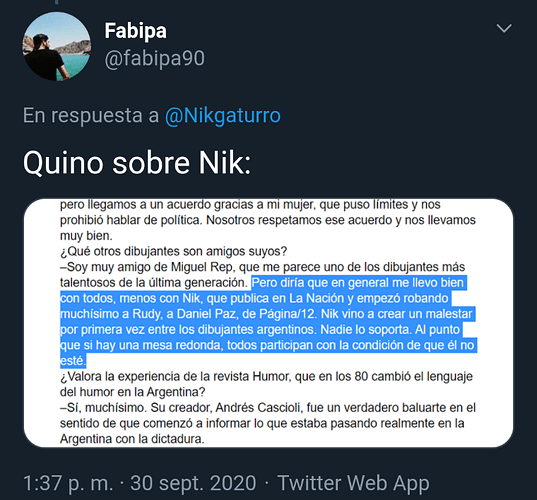Click 'La Nación' in the highlighted passage

point(318,298)
